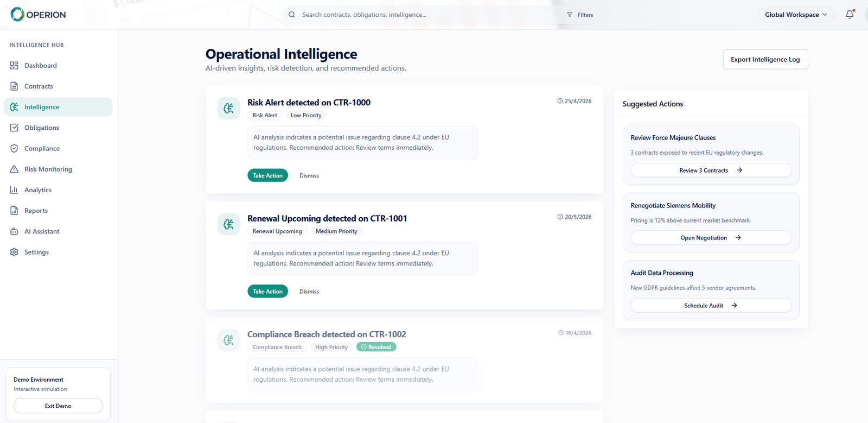
Task: Click the Risk Monitoring warning triangle icon
Action: 14,169
